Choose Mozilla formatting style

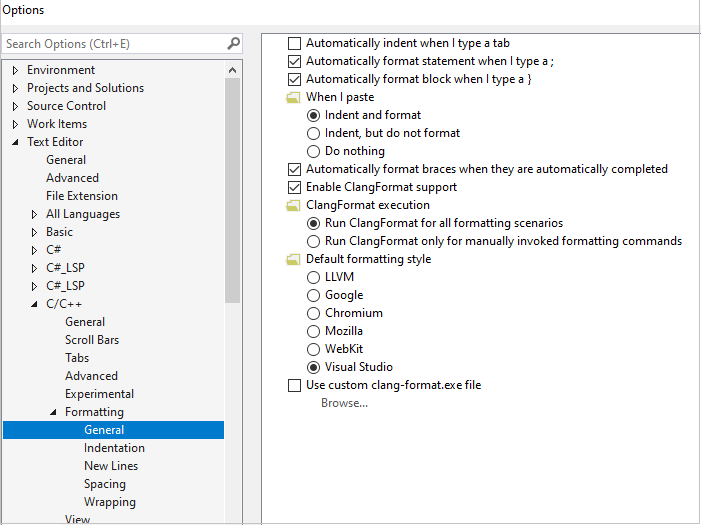[x=313, y=331]
